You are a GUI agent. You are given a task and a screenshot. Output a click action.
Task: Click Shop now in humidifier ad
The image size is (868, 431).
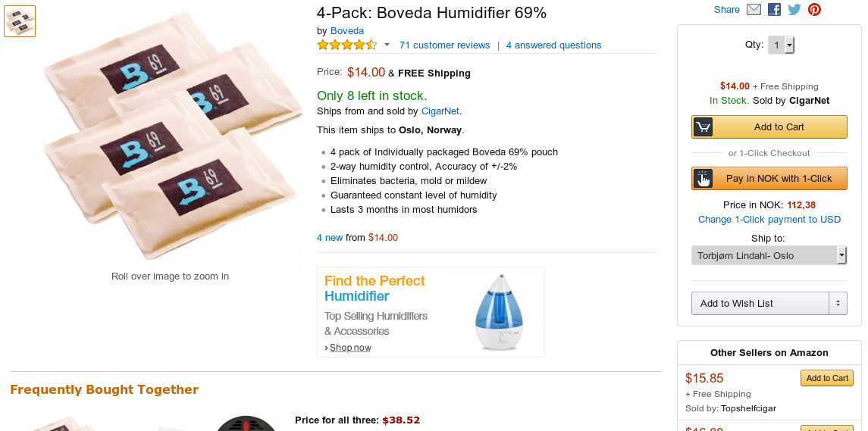350,348
